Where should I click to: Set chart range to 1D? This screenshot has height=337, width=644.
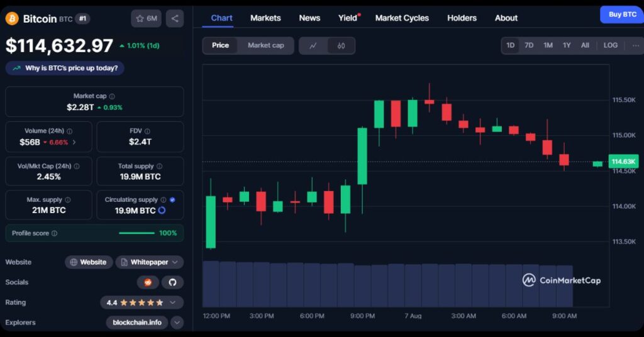click(510, 45)
